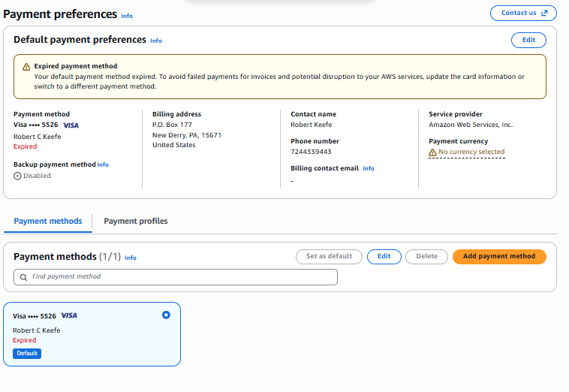569x392 pixels.
Task: Click the Disabled backup status text
Action: click(x=37, y=176)
